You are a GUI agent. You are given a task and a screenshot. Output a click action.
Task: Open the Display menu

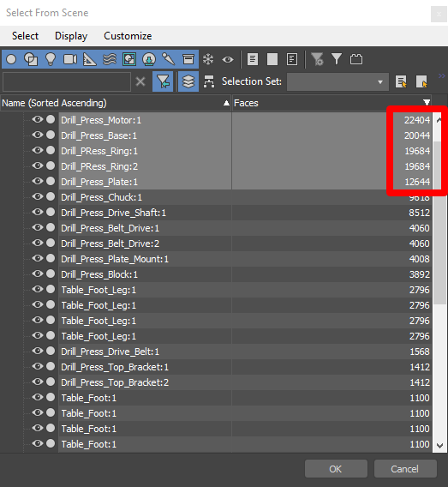pyautogui.click(x=71, y=36)
